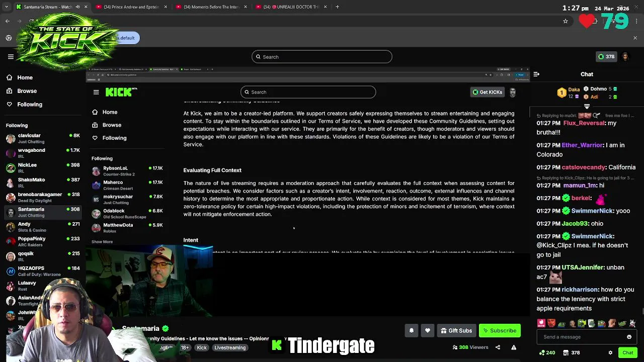644x362 pixels.
Task: Open Maherco channel in streamed page
Action: pos(127,185)
